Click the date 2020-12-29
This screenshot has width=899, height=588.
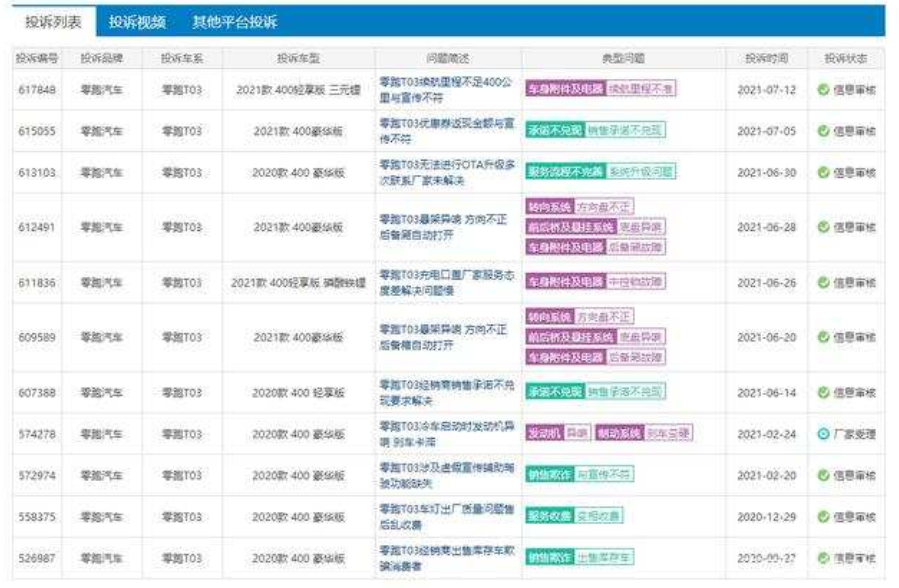[767, 516]
